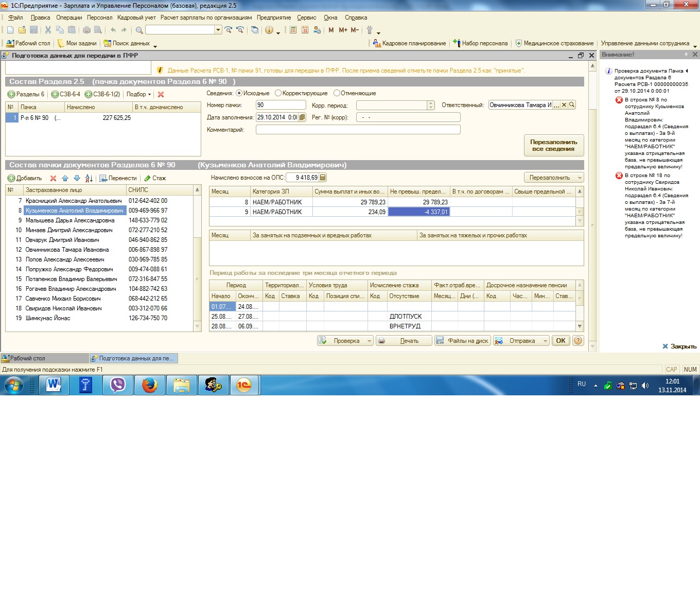The height and width of the screenshot is (593, 700).
Task: Select the Исходные radio button
Action: tap(239, 93)
